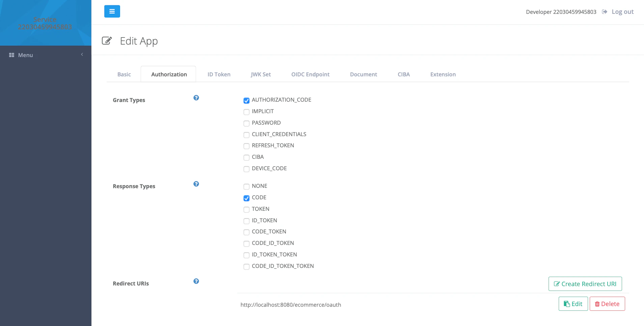Viewport: 644px width, 326px height.
Task: Click the Edit App pencil icon
Action: click(x=107, y=41)
